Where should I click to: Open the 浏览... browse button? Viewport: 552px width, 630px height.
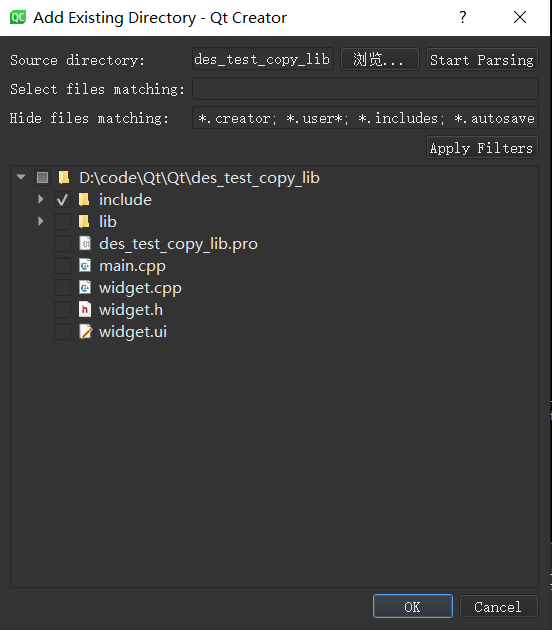380,60
